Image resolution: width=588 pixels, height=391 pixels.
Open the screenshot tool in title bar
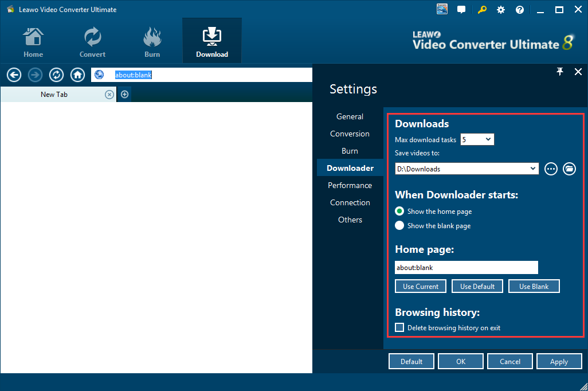tap(442, 9)
